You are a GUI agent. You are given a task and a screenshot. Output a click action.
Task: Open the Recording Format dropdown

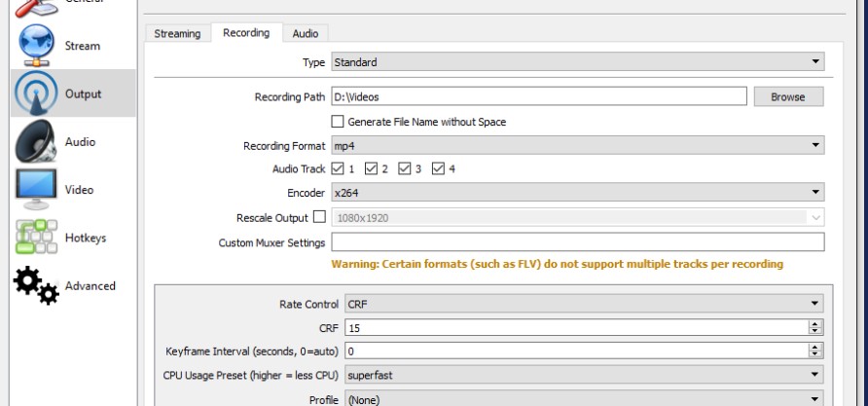pos(578,146)
